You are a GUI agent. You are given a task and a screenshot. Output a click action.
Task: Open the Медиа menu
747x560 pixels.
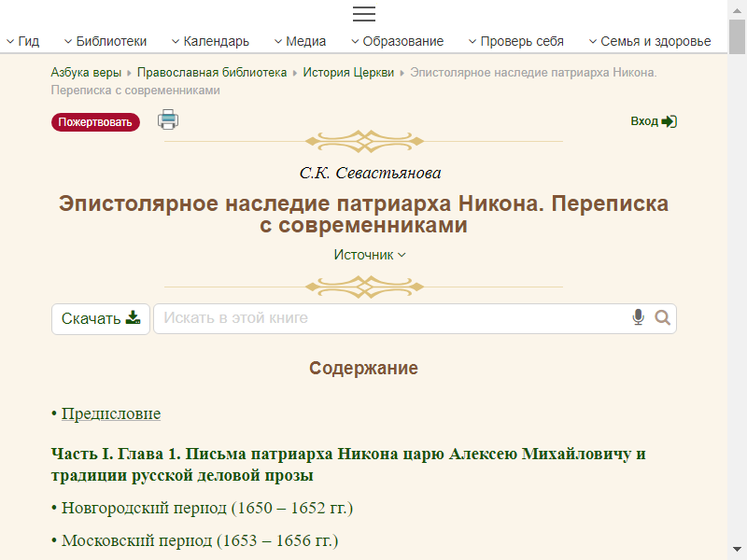300,41
